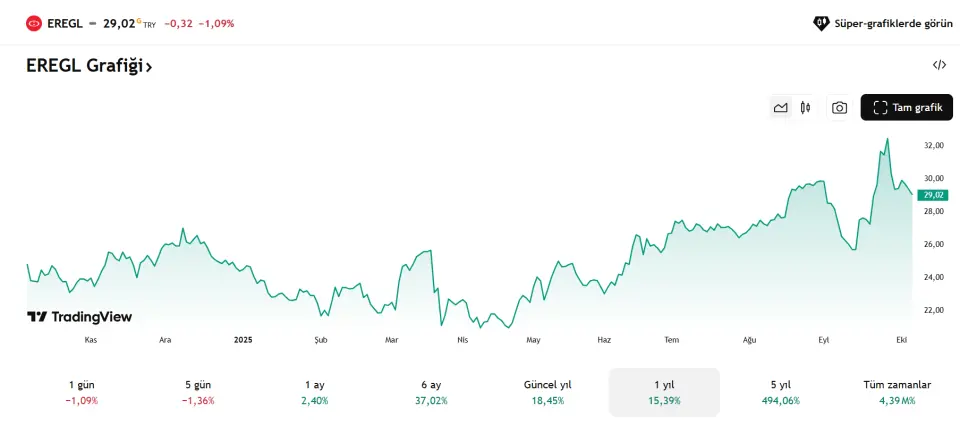960x426 pixels.
Task: Open the embed code icon
Action: tap(939, 65)
